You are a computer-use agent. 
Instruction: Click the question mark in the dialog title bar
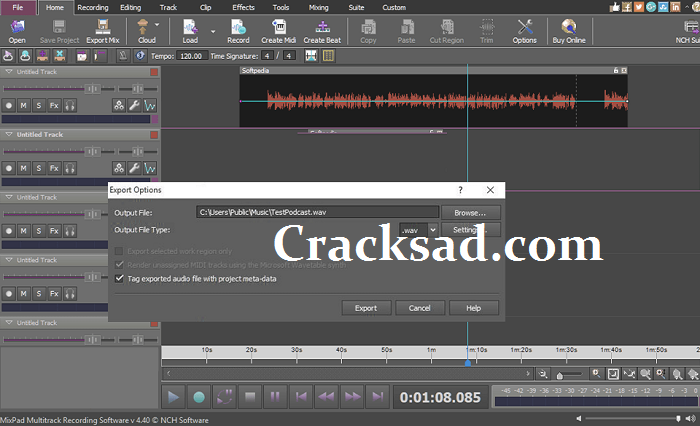pos(460,190)
